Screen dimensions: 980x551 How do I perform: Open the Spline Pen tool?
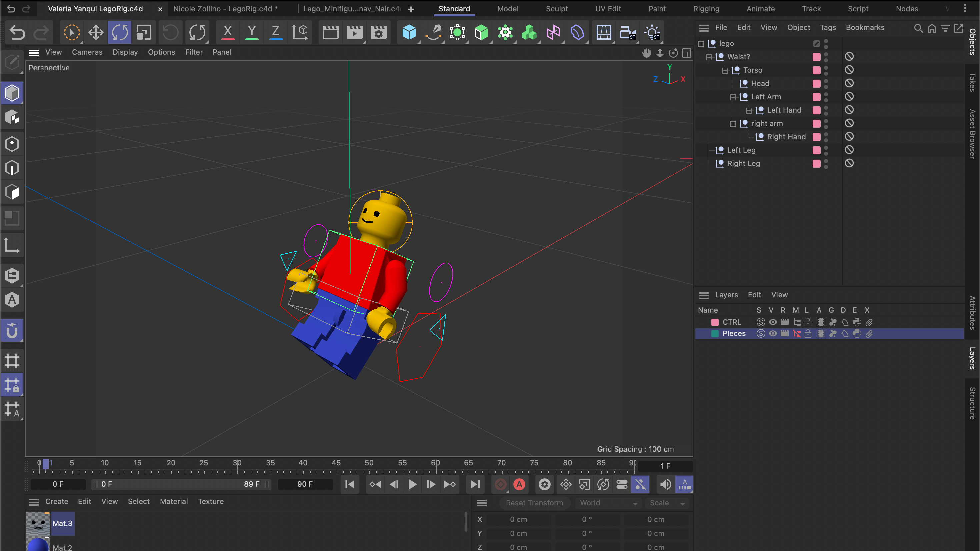pos(433,32)
